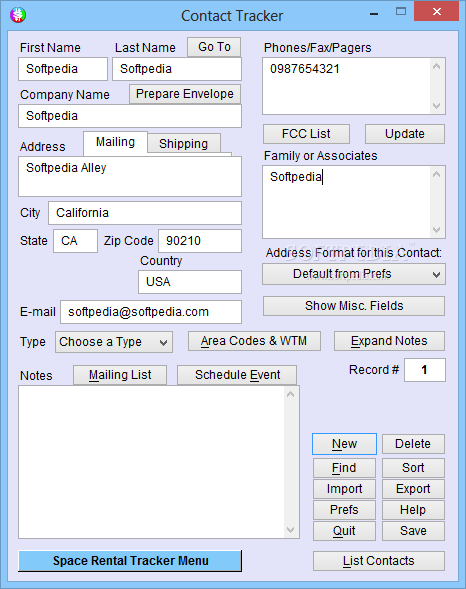
Task: Click the State field containing CA
Action: click(75, 241)
